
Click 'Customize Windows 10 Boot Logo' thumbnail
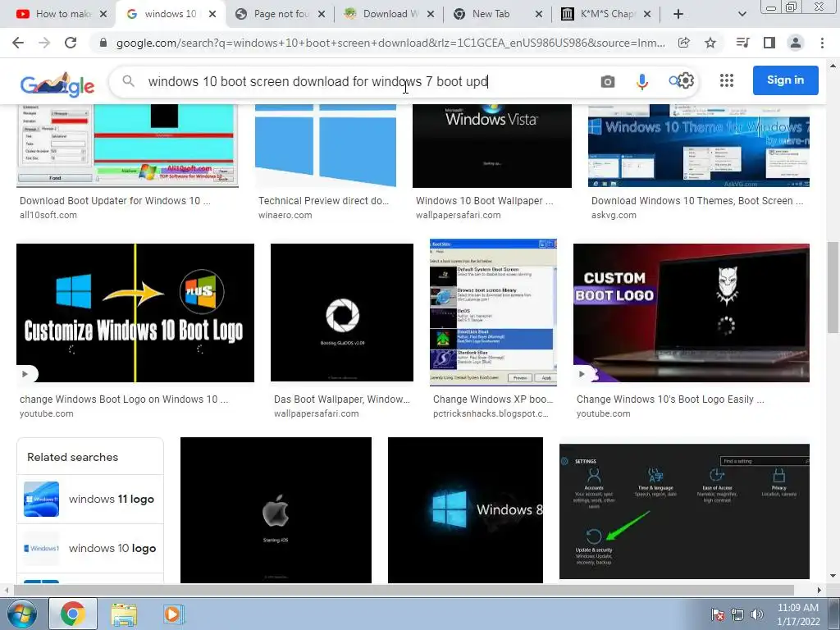point(135,313)
